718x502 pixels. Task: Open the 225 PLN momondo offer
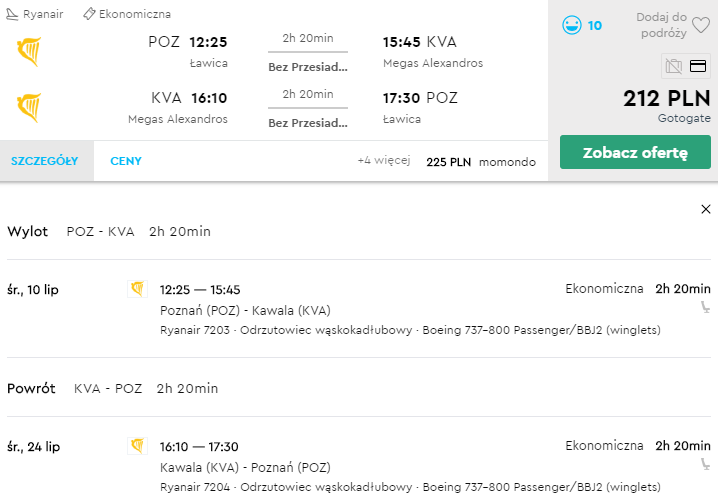[x=481, y=162]
